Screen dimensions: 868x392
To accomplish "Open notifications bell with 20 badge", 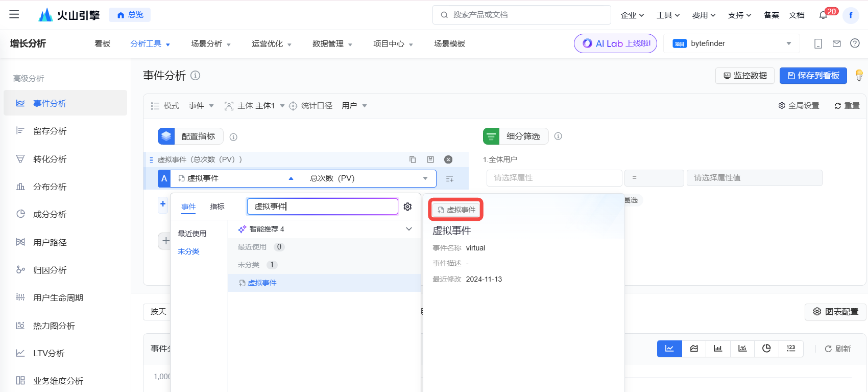I will 823,15.
